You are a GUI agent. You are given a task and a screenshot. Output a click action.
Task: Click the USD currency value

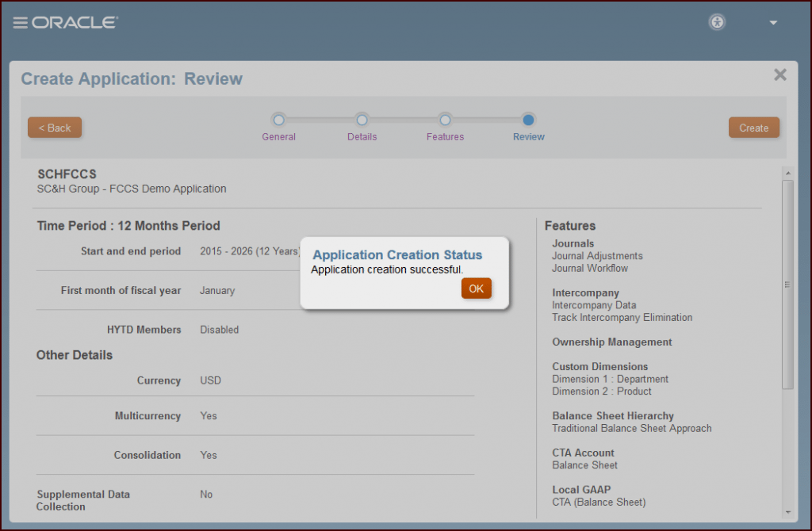(210, 380)
